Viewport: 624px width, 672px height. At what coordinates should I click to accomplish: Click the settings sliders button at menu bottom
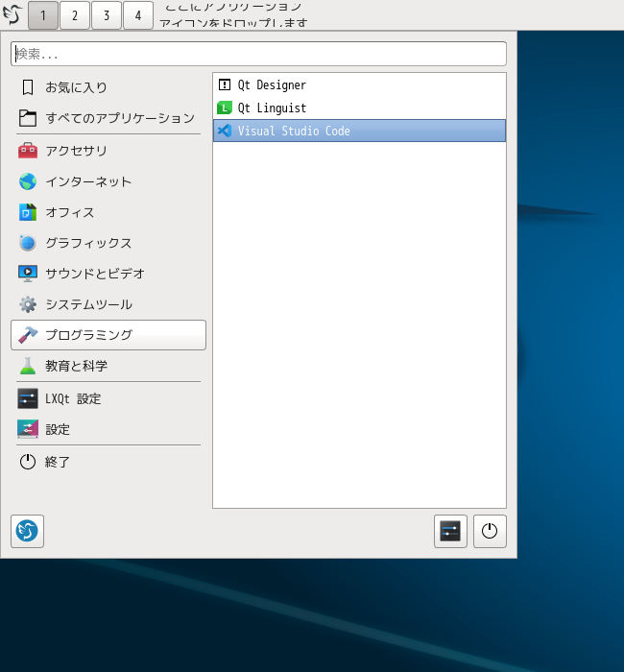pos(450,531)
